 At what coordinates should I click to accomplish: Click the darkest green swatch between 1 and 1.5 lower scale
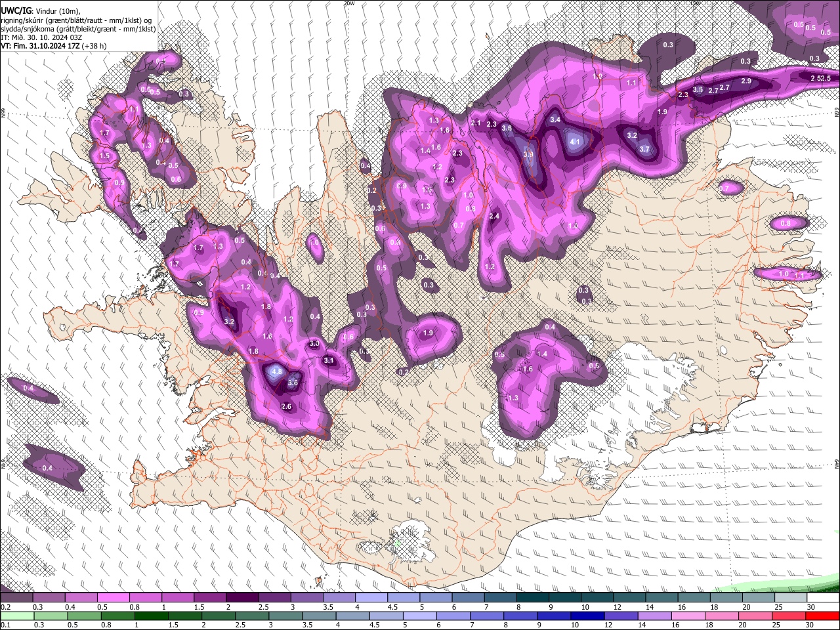click(x=151, y=616)
